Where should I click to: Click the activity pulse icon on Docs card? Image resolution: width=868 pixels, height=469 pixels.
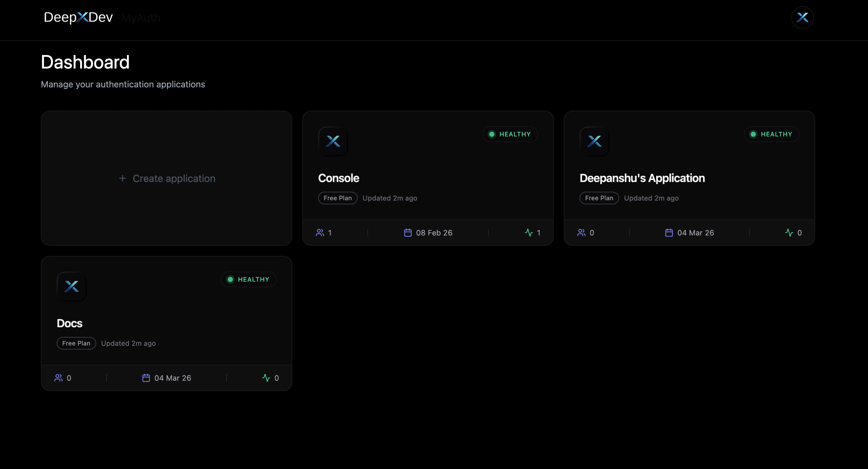coord(266,378)
